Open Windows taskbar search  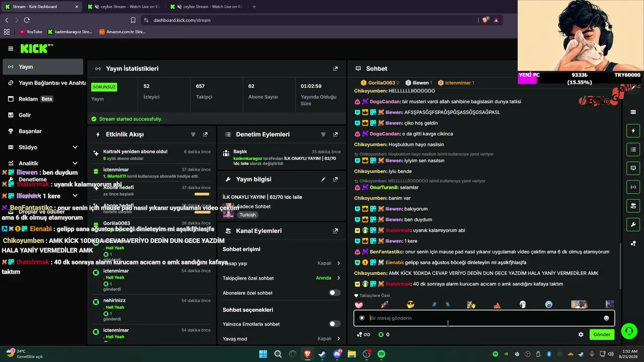(278, 354)
